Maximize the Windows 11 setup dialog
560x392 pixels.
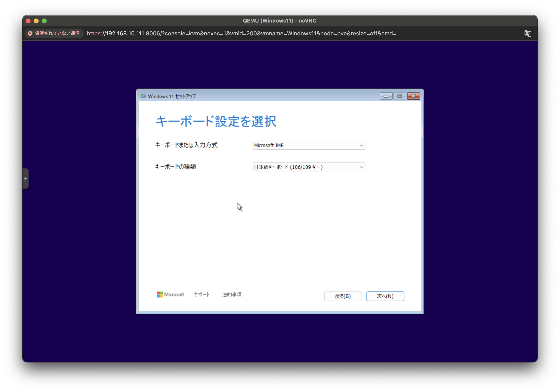click(399, 96)
